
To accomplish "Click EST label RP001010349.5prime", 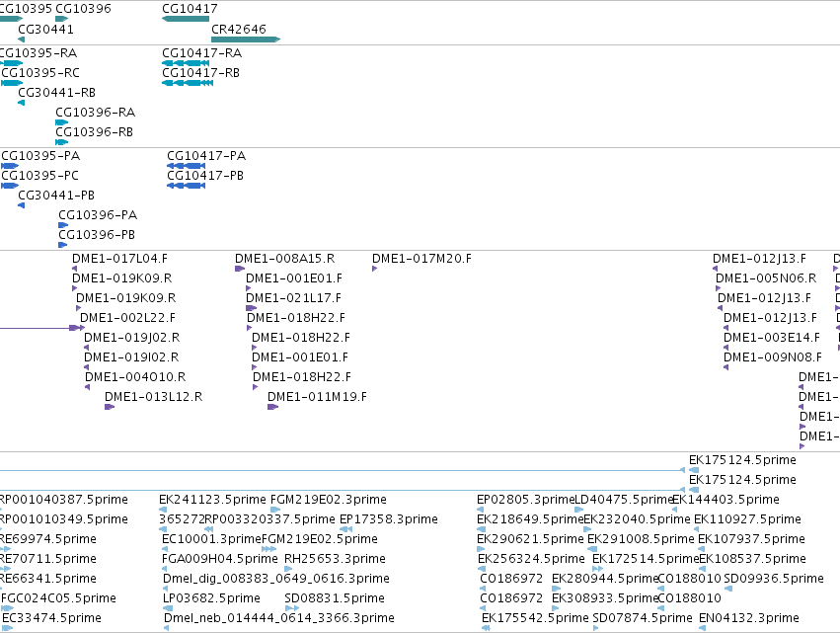I will 63,518.
